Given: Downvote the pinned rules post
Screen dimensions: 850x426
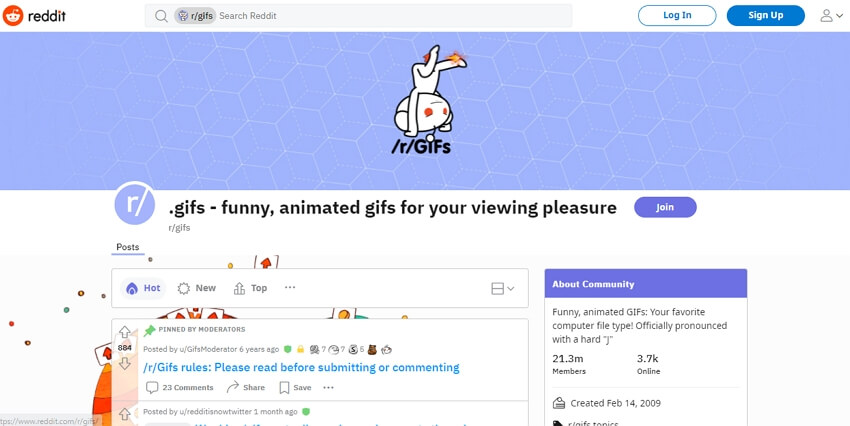Looking at the screenshot, I should (x=125, y=363).
